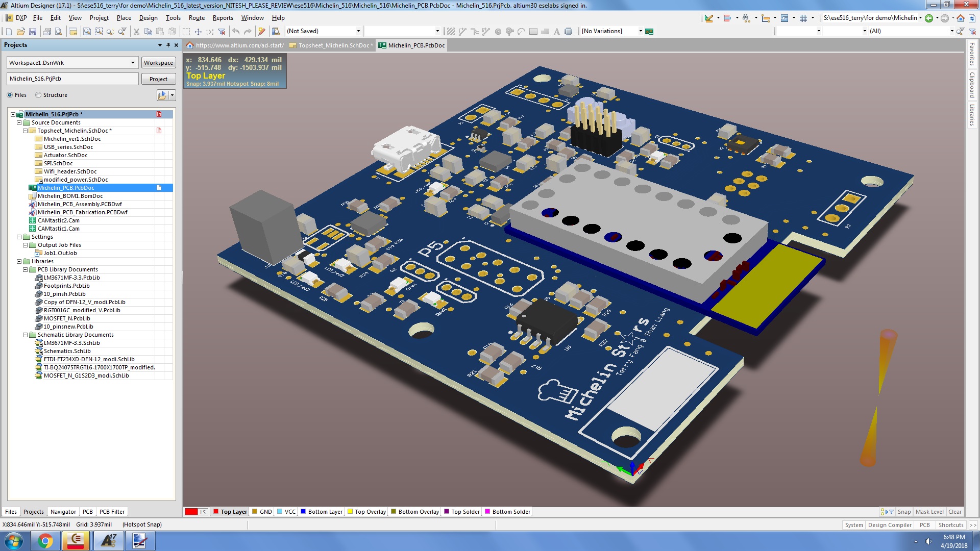Click the Save document toolbar icon
This screenshot has width=980, height=551.
(33, 32)
